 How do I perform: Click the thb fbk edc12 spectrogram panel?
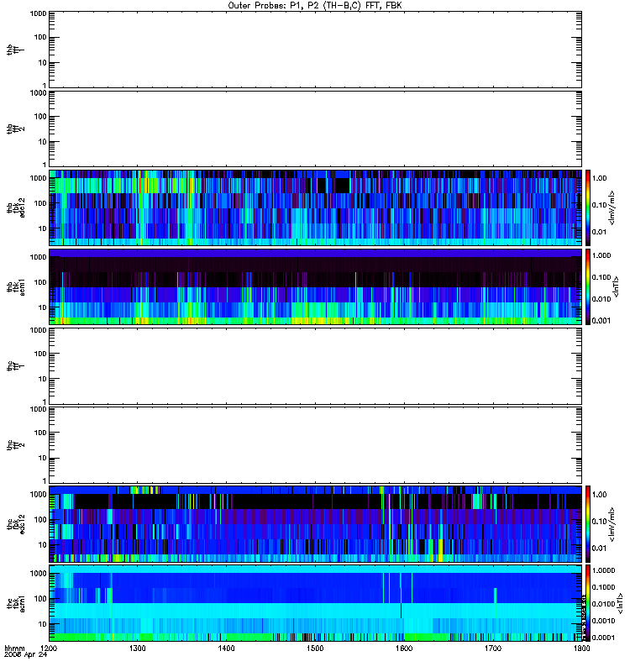[316, 207]
